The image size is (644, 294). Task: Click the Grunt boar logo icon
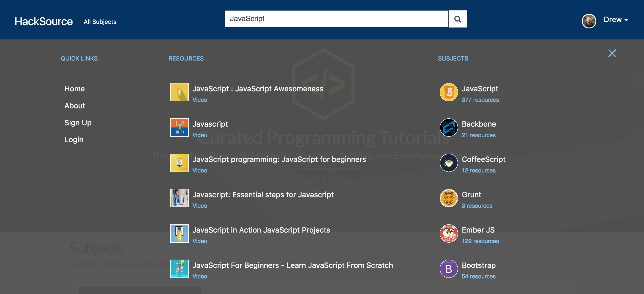point(448,198)
